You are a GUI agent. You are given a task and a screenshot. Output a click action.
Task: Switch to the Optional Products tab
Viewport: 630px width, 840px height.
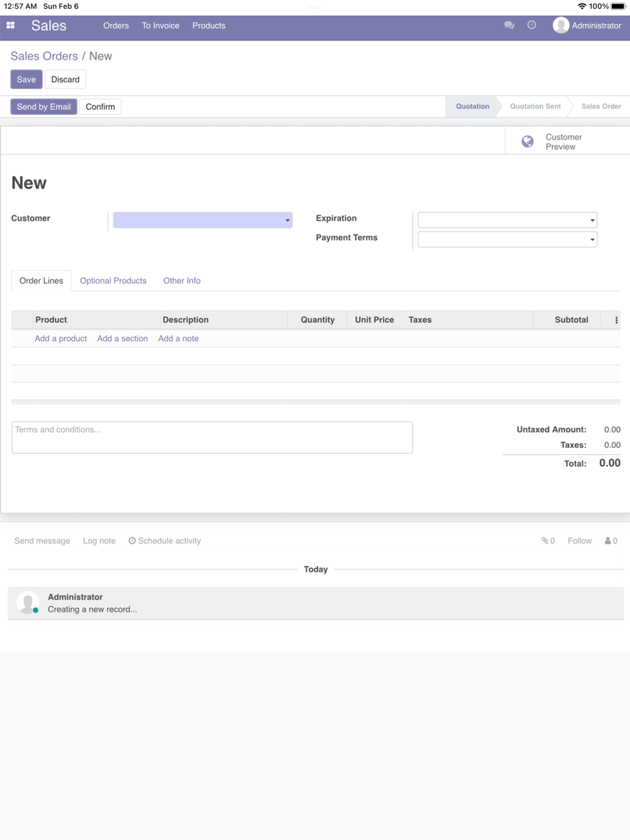click(113, 281)
